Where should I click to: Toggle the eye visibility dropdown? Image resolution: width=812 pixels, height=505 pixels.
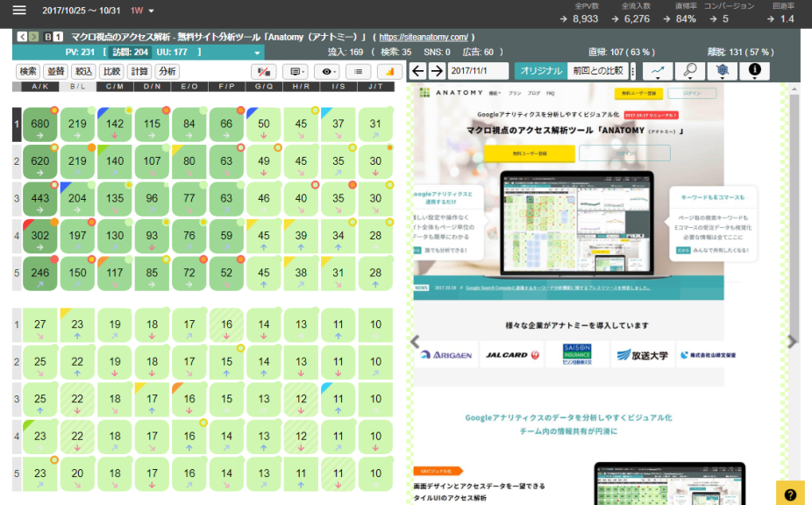click(x=328, y=72)
